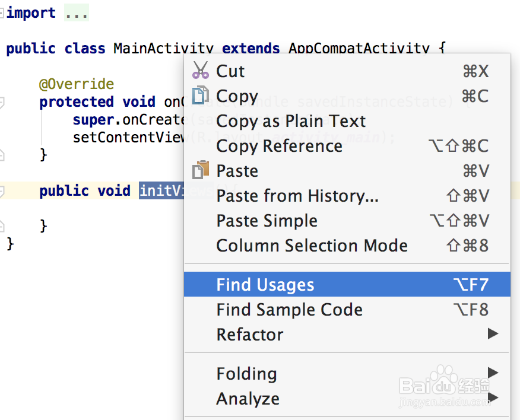
Task: Choose Find Sample Code menu entry
Action: coord(289,310)
